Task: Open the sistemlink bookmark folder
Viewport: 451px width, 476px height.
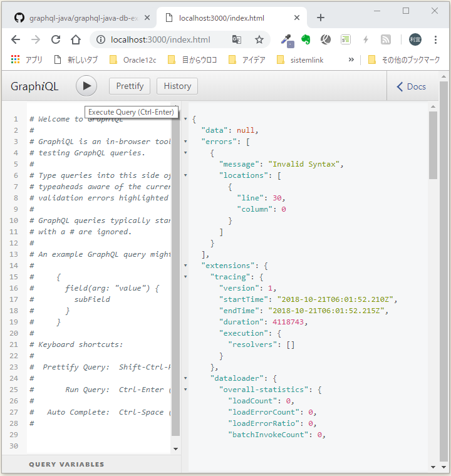Action: [x=301, y=59]
